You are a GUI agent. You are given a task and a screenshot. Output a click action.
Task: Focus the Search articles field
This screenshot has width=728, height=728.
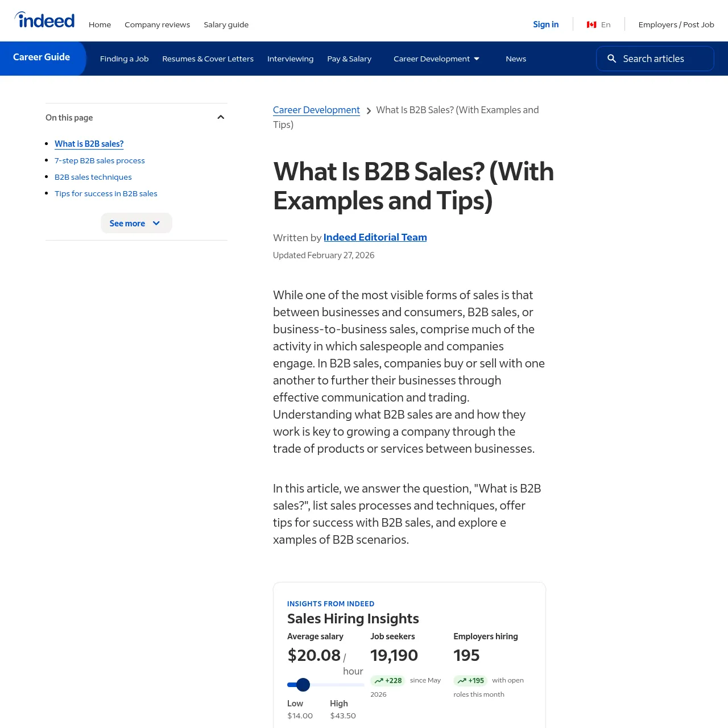pos(655,59)
